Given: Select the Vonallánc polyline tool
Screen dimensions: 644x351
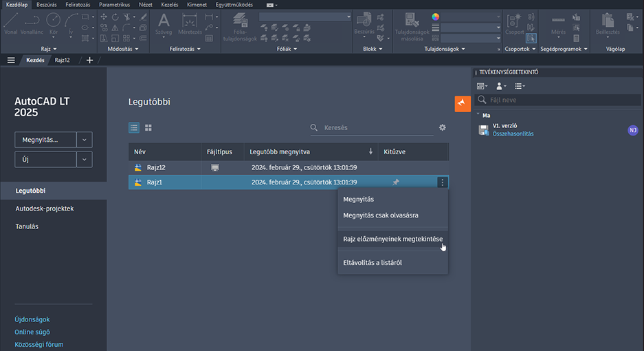Looking at the screenshot, I should 32,23.
